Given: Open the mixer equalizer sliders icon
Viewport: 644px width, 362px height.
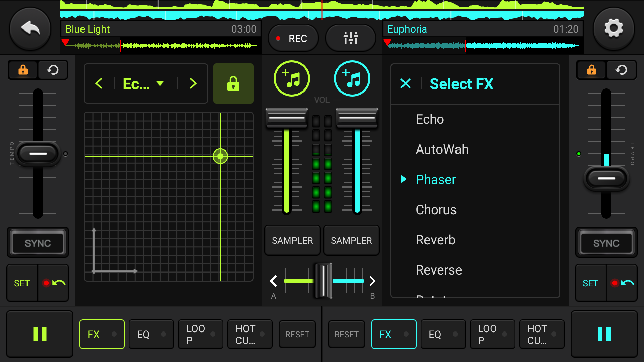Looking at the screenshot, I should (x=351, y=38).
